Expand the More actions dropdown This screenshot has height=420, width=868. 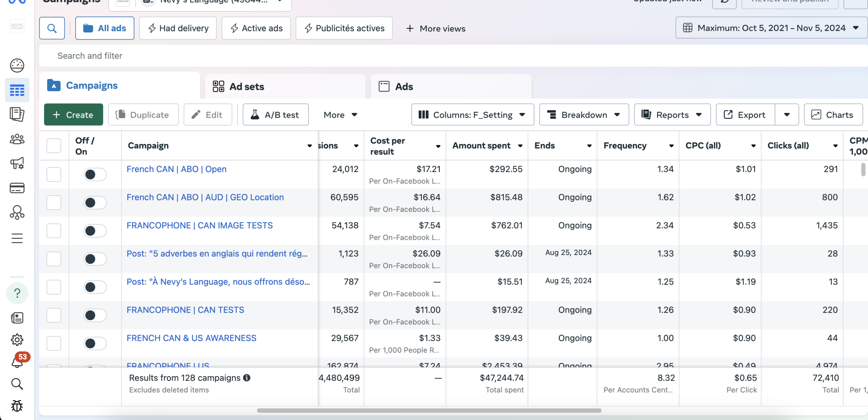click(341, 115)
